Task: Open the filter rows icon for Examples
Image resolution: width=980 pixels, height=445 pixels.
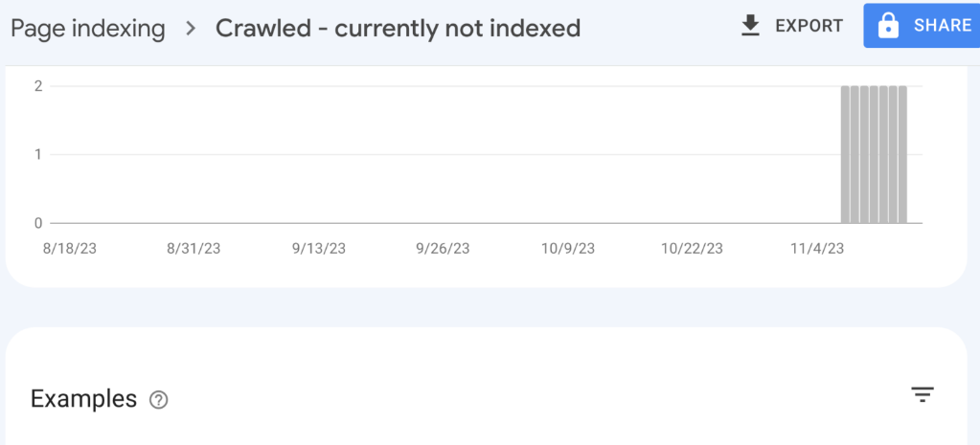Action: 923,394
